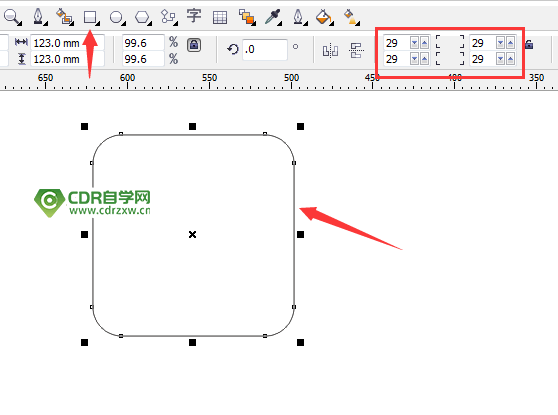
Task: Click the horizontal scale factor 99.6 field
Action: (143, 43)
